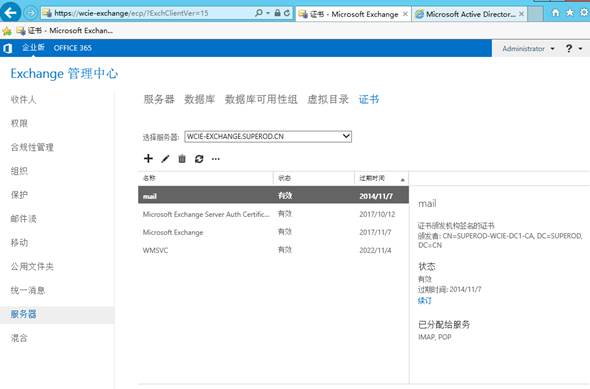Open 统一消息 in the left navigation

tap(28, 290)
